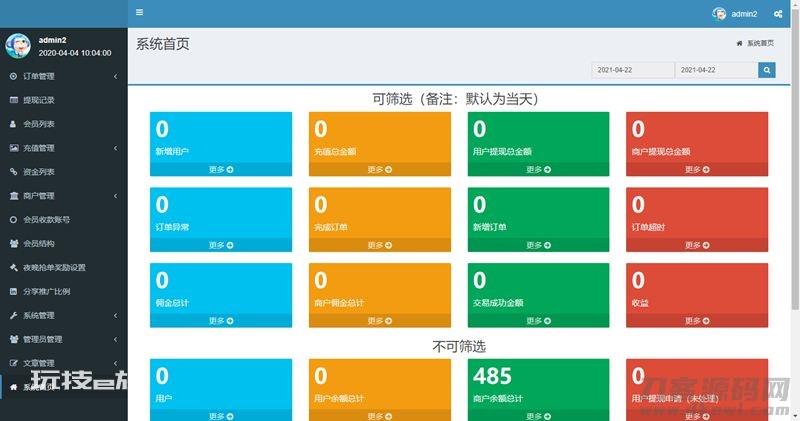Click the 会员列表 person icon in sidebar
This screenshot has height=421, width=800.
click(x=14, y=124)
